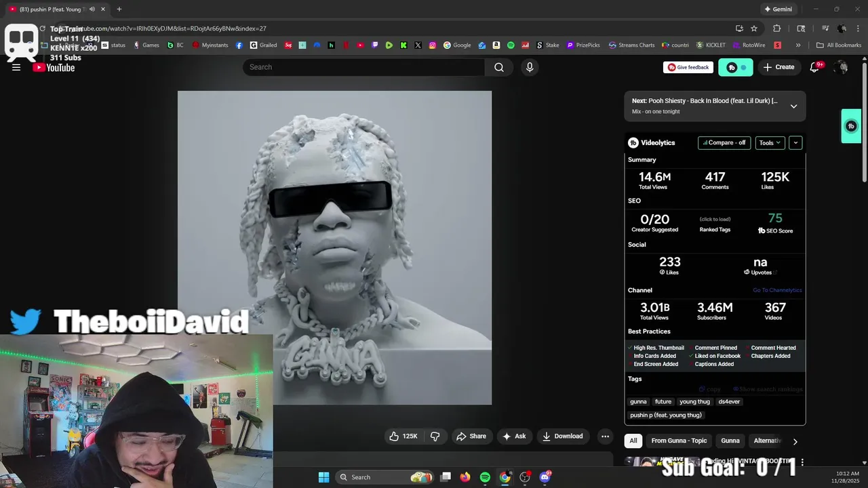868x488 pixels.
Task: Dislike the video with thumbs down
Action: [x=435, y=436]
